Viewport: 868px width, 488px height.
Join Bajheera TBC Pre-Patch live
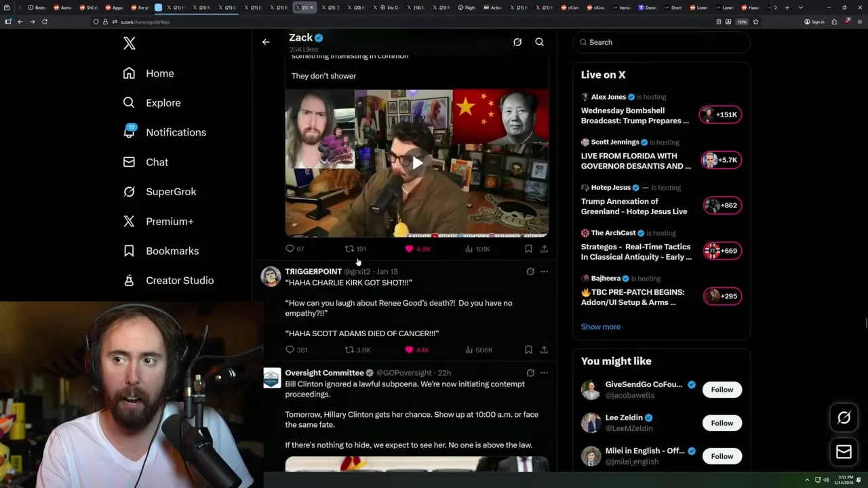point(633,298)
